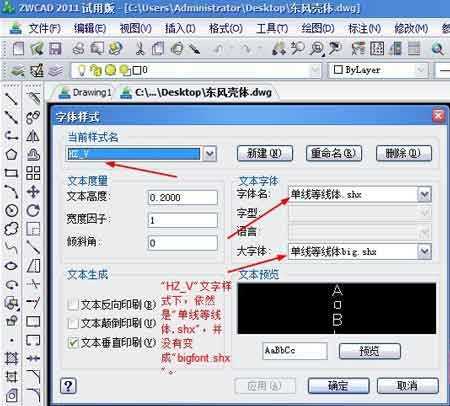Click the 预览 preview button
The height and width of the screenshot is (406, 450).
[370, 351]
